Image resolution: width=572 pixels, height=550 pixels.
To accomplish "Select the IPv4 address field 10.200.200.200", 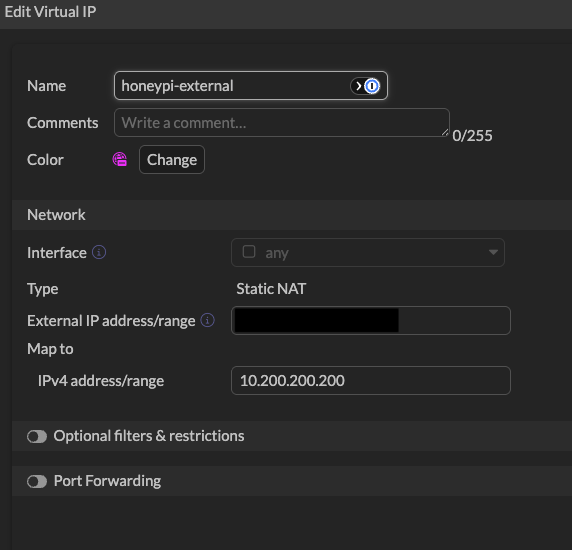I will coord(371,380).
